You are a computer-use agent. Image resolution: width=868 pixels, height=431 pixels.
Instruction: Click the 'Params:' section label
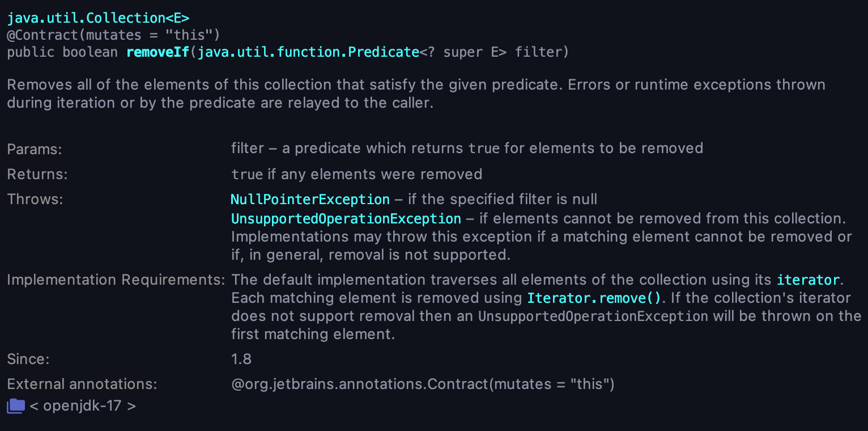pos(35,150)
